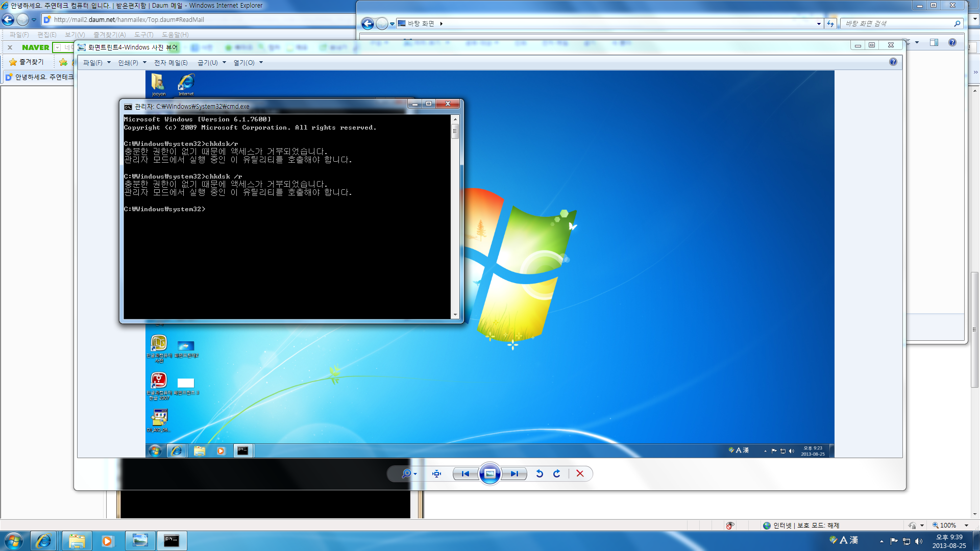Switch to the cmd window in the taskbar
The height and width of the screenshot is (551, 980).
tap(171, 541)
